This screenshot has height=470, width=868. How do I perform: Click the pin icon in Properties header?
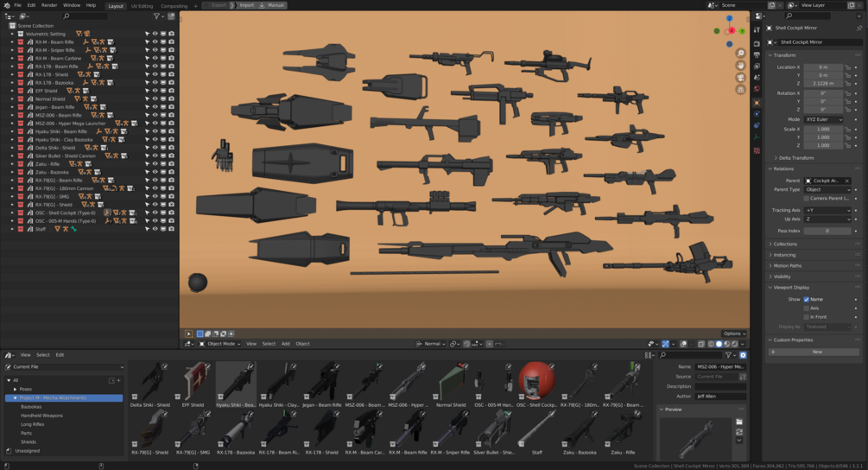point(859,28)
